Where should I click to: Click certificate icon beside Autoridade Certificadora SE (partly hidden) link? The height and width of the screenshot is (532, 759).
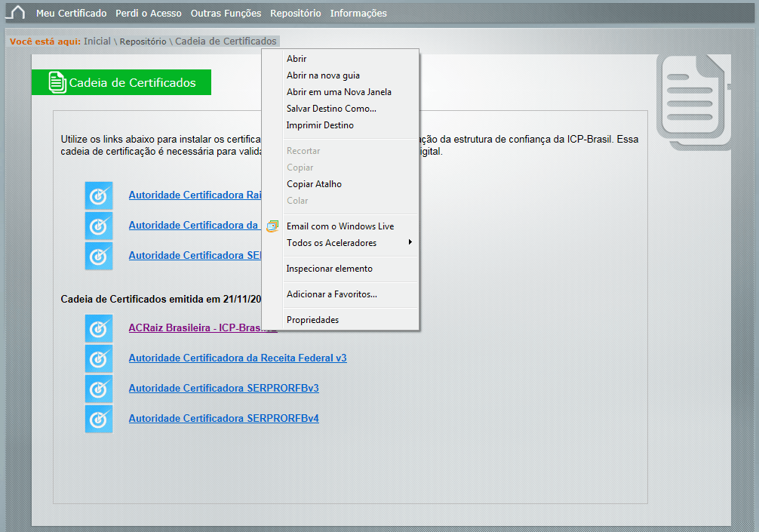pyautogui.click(x=99, y=256)
